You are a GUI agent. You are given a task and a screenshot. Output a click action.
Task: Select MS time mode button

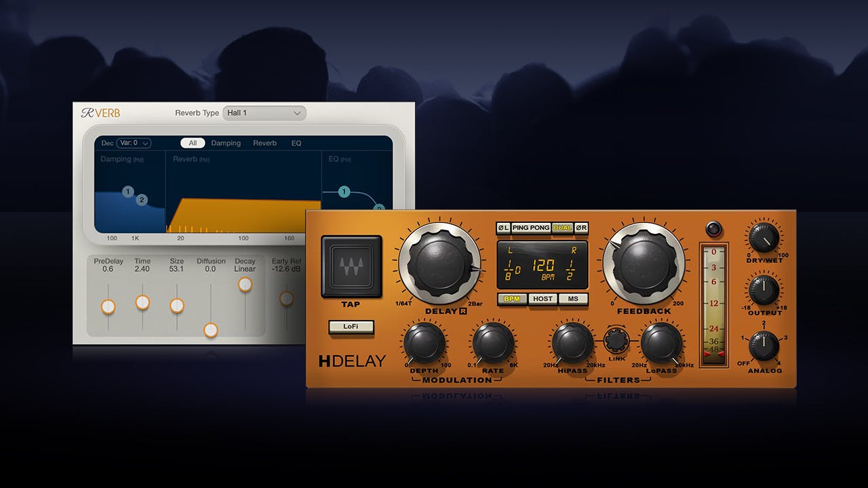pos(573,299)
